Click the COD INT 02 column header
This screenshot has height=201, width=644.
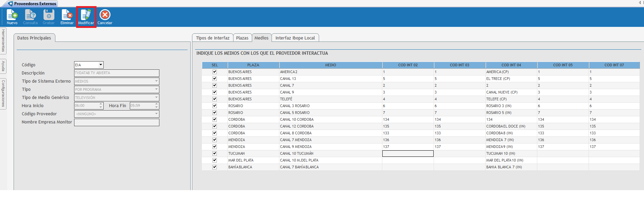[408, 65]
